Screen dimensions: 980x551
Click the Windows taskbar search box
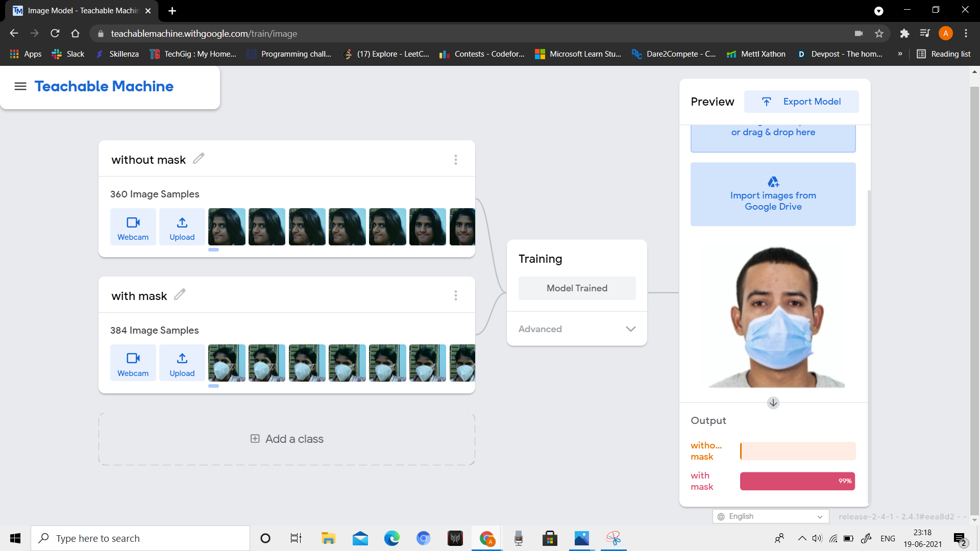pos(140,538)
